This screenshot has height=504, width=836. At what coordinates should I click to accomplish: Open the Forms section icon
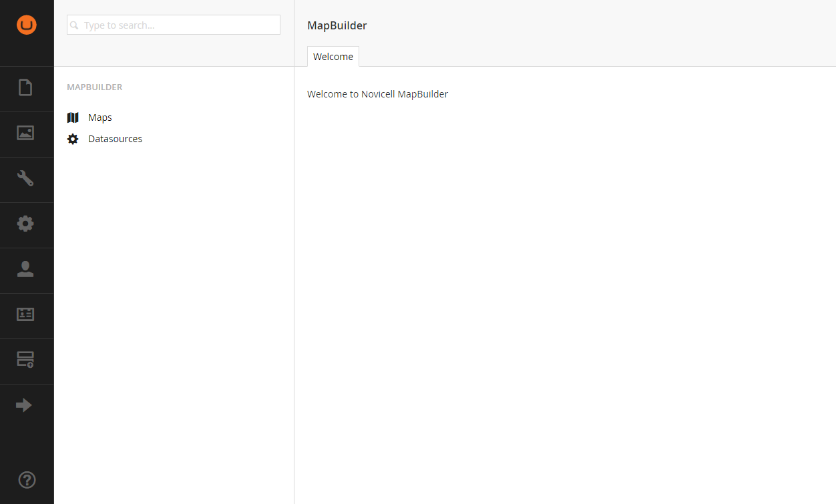click(25, 360)
